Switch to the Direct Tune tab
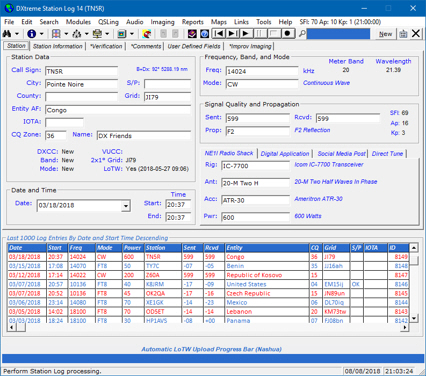This screenshot has width=426, height=376. (x=387, y=154)
